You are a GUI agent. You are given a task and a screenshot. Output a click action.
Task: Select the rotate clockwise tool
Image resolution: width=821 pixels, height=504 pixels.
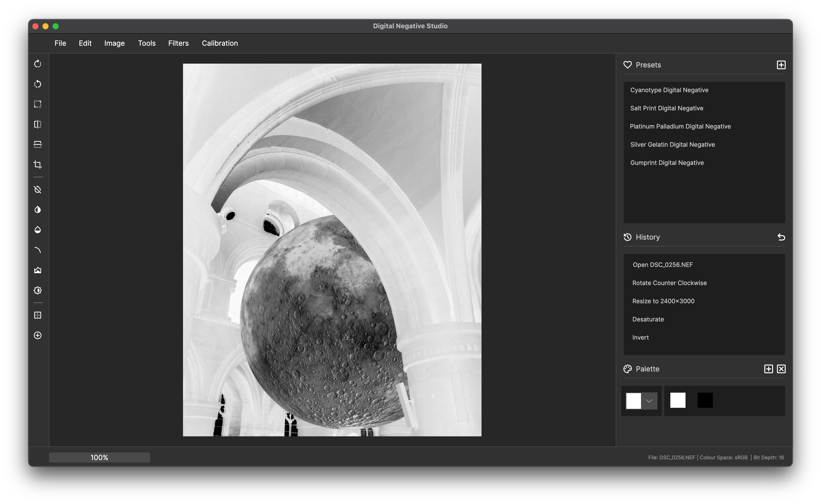point(37,64)
